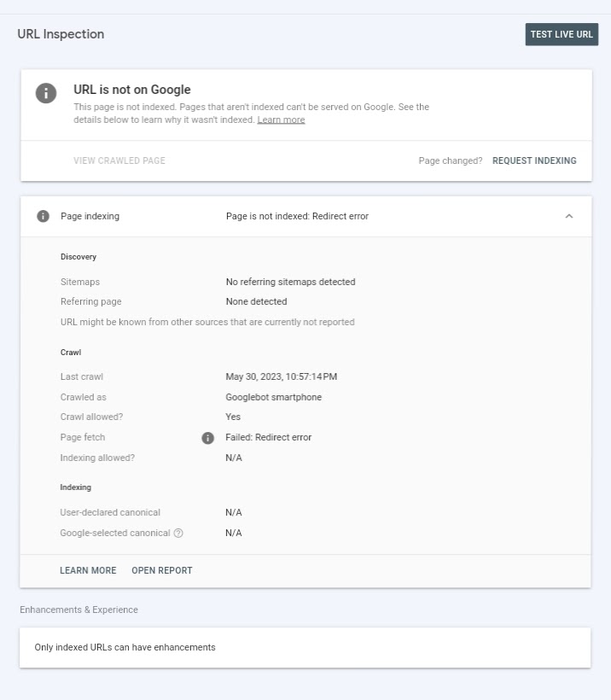
Task: Click the 'Failed: Redirect error' fetch status
Action: click(x=268, y=437)
